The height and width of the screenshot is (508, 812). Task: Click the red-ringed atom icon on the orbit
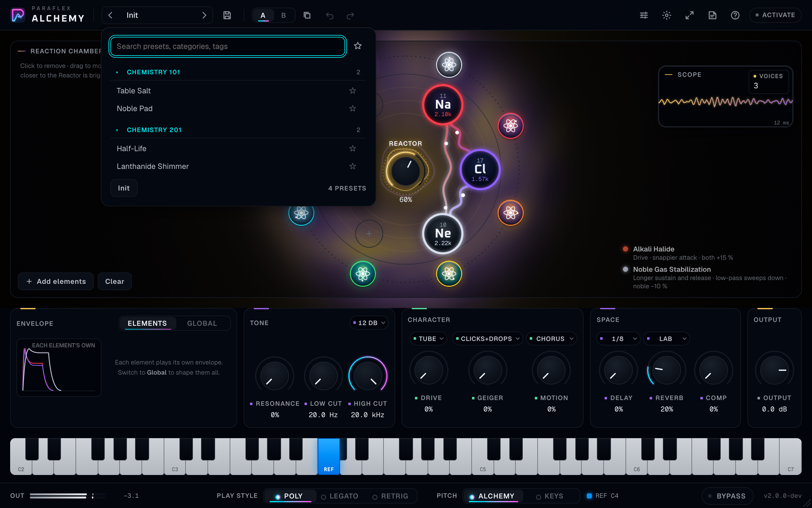click(x=510, y=126)
